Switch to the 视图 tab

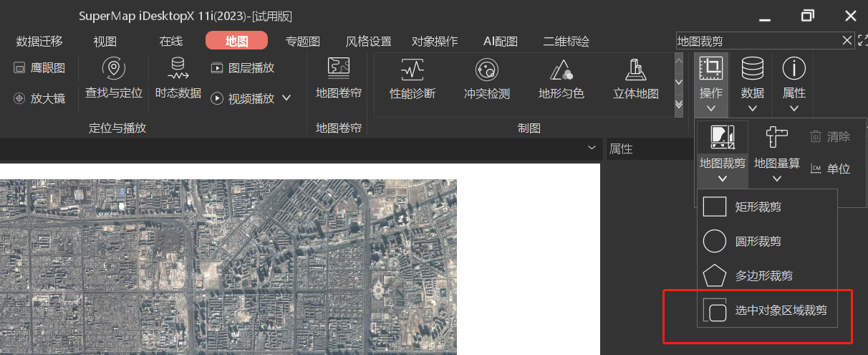tap(105, 42)
